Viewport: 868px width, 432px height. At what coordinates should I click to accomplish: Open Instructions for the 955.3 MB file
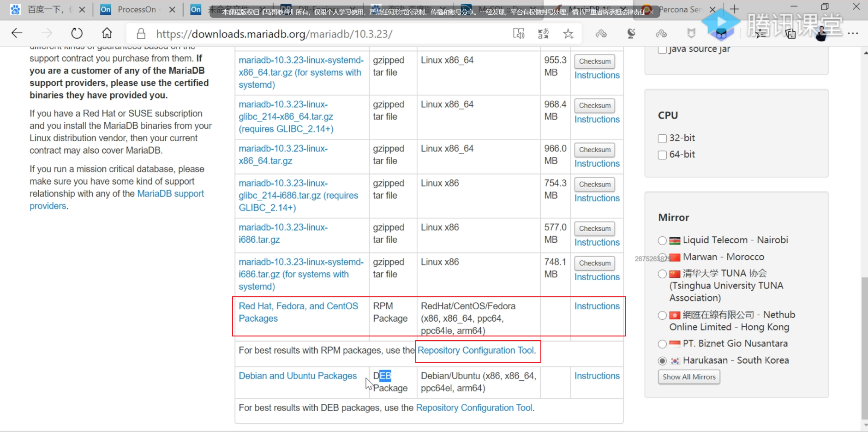pyautogui.click(x=597, y=75)
